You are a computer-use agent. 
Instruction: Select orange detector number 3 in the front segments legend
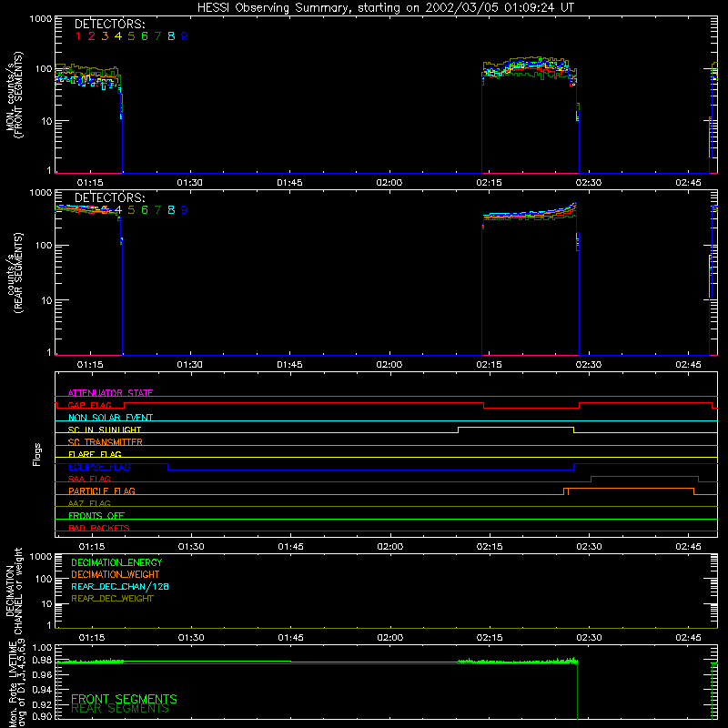(x=105, y=36)
